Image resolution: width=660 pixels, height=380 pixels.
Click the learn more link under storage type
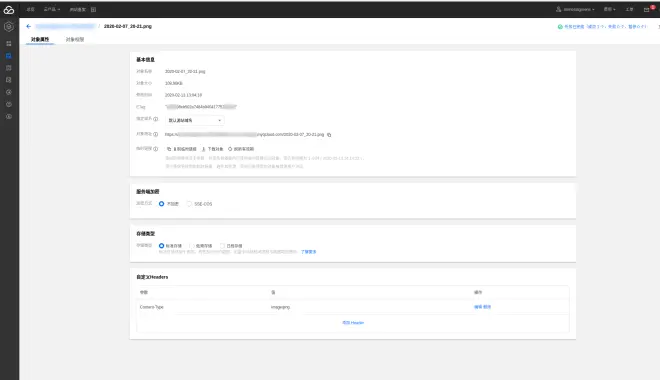pyautogui.click(x=309, y=252)
